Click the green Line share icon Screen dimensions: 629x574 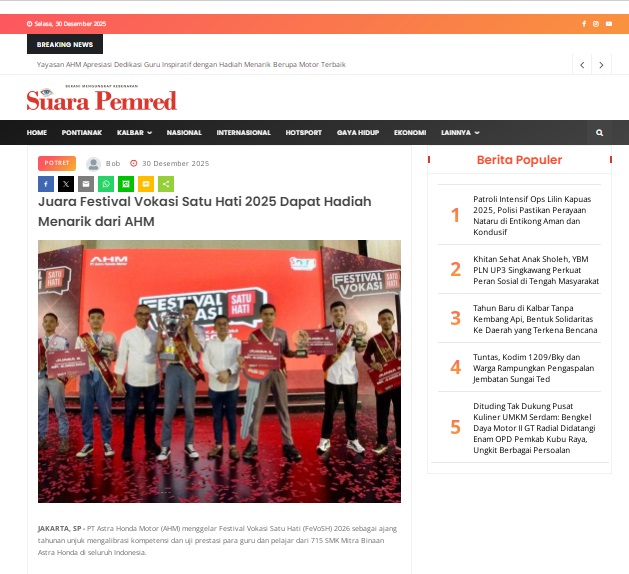tap(126, 184)
